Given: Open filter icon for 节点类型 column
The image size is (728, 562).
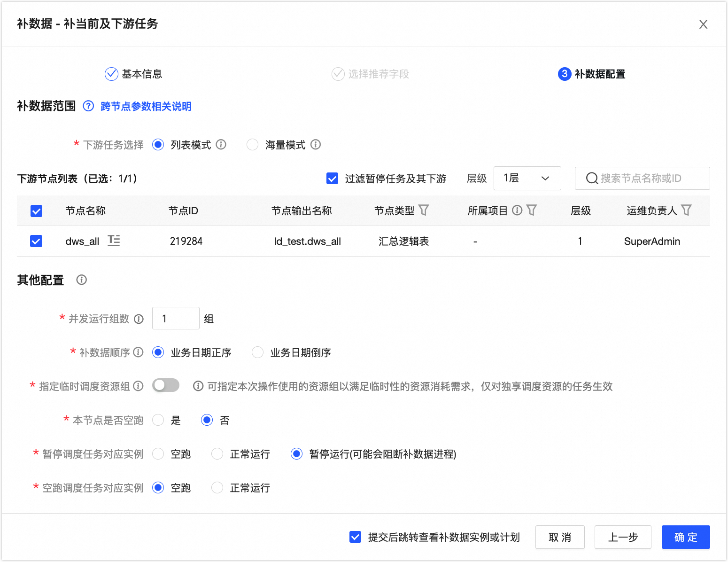Looking at the screenshot, I should pos(424,210).
